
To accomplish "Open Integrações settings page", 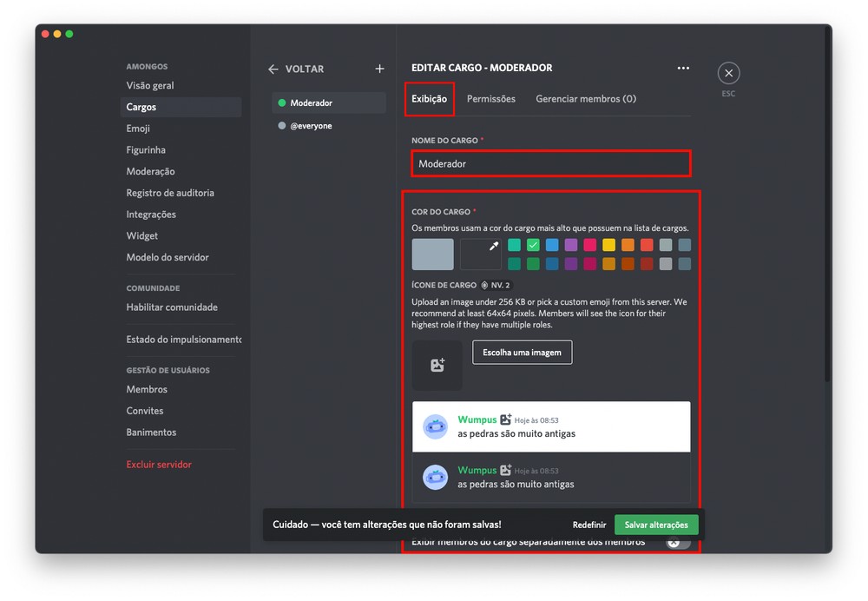I will [x=181, y=215].
